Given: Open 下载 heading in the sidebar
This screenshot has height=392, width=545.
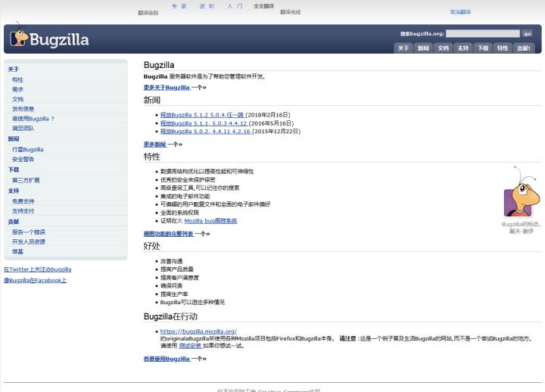Looking at the screenshot, I should tap(14, 170).
